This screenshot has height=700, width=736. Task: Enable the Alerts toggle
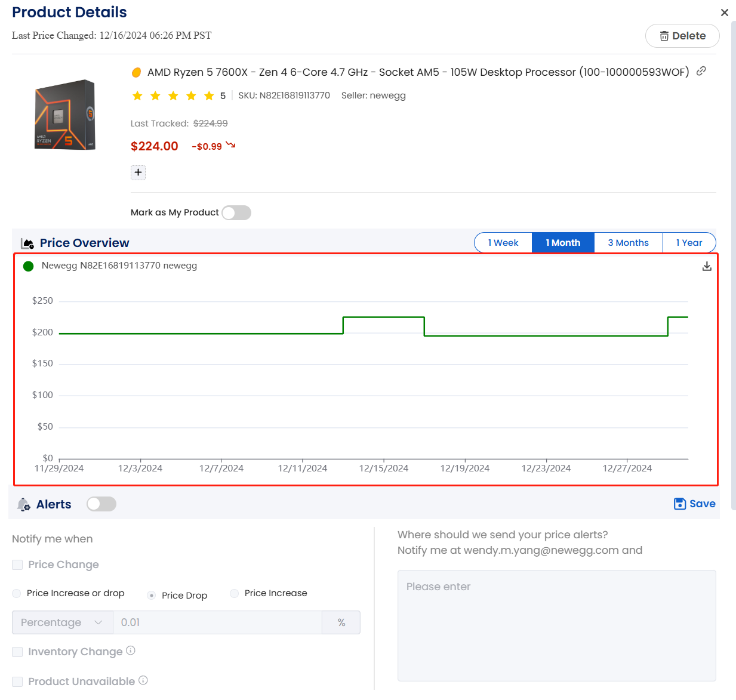[x=101, y=504]
